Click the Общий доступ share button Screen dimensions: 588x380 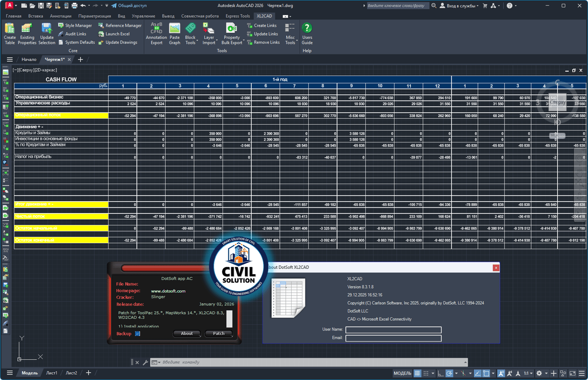tap(129, 5)
